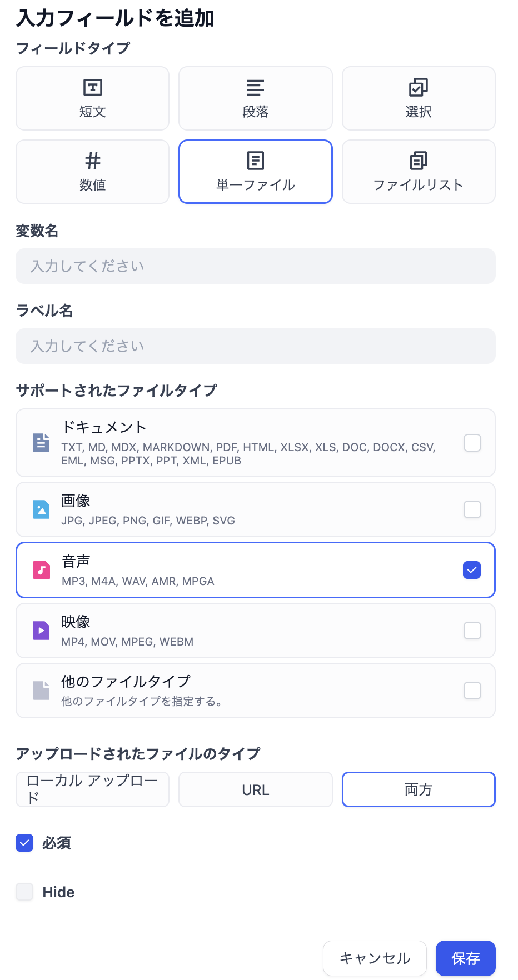Click the purple 映像 video file icon
Viewport: 518px width, 980px height.
(x=41, y=631)
